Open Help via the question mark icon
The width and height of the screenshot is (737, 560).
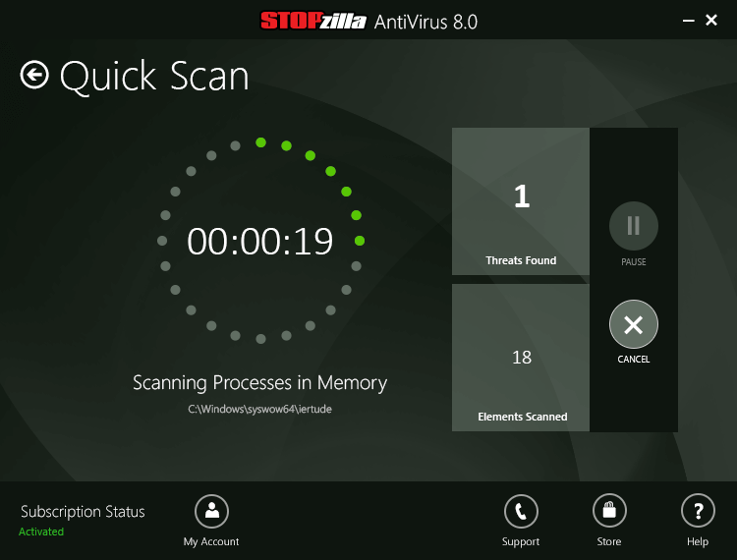(x=698, y=511)
